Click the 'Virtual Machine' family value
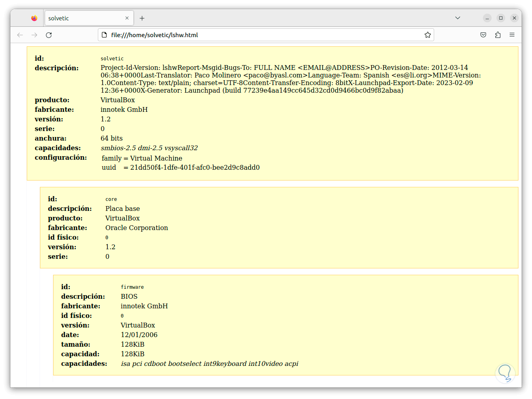The width and height of the screenshot is (532, 399). pos(156,158)
